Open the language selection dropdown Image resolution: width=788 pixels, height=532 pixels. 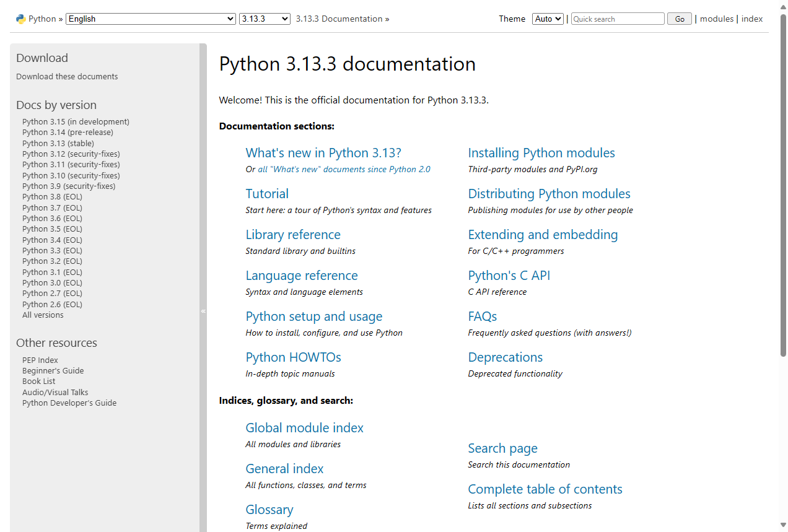[x=150, y=19]
